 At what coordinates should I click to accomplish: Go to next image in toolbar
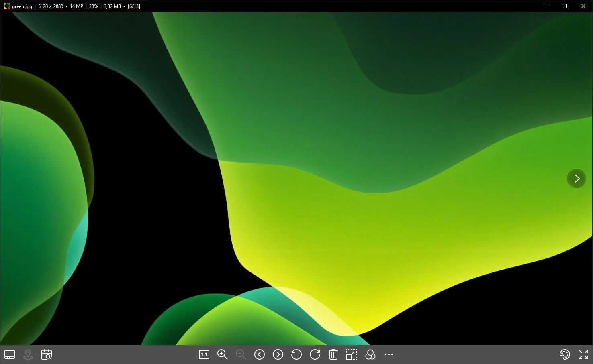(278, 354)
